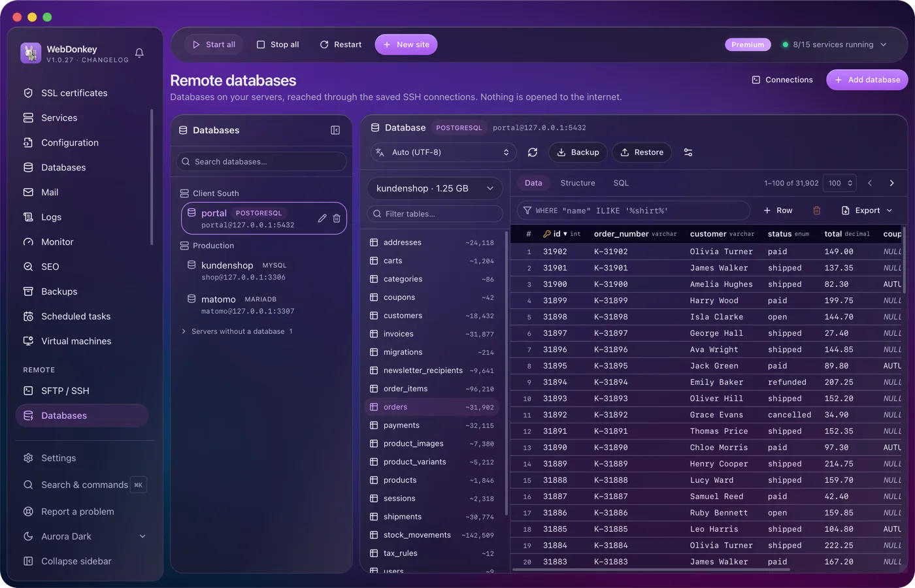Screen dimensions: 915x588
Task: Open the Backups sidebar item
Action: pyautogui.click(x=83, y=291)
